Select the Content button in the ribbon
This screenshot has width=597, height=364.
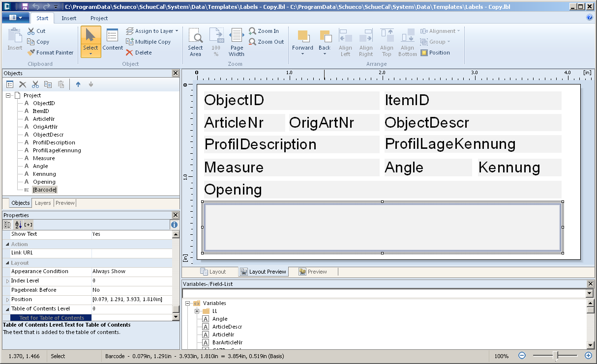pos(113,42)
